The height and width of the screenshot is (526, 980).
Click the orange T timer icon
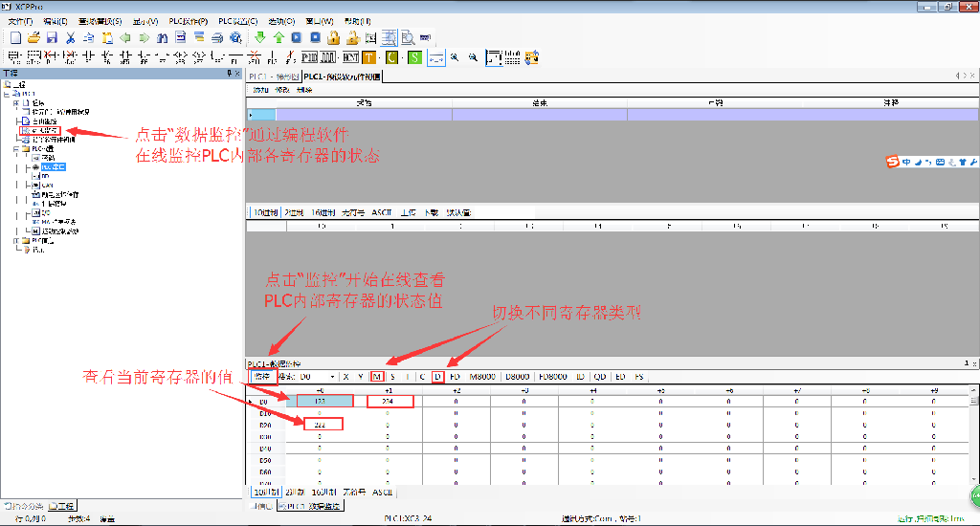click(369, 58)
